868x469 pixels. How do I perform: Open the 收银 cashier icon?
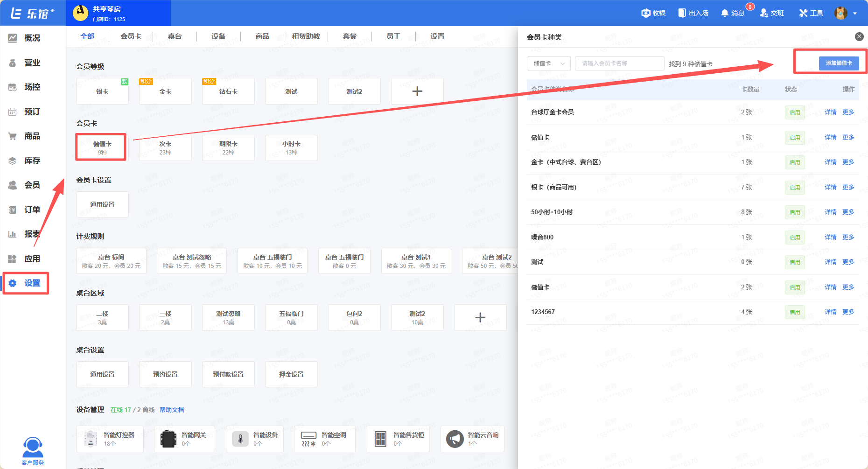(x=646, y=13)
